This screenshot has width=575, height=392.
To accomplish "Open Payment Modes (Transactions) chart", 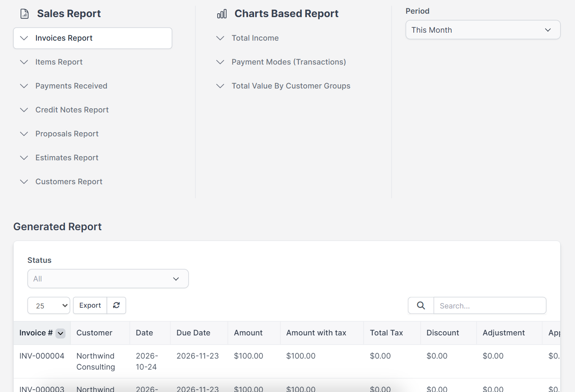I will click(x=289, y=62).
